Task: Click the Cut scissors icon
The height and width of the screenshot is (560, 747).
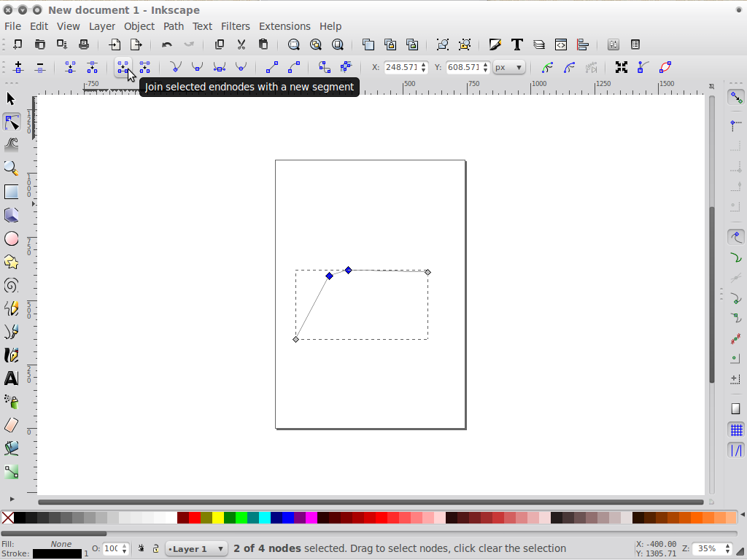Action: point(241,44)
